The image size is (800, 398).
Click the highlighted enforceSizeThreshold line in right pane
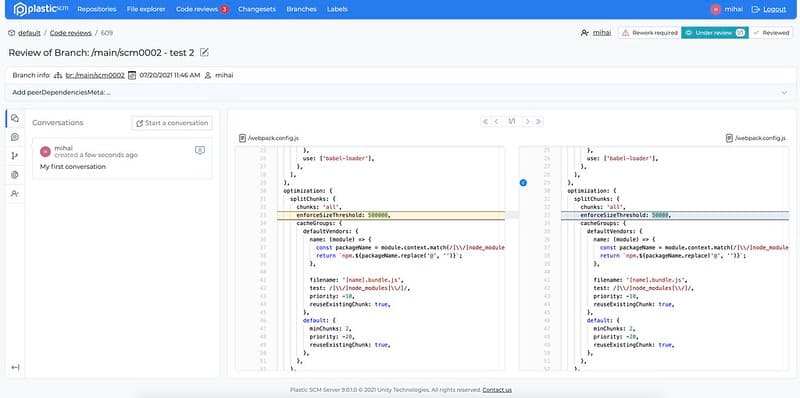tap(674, 215)
